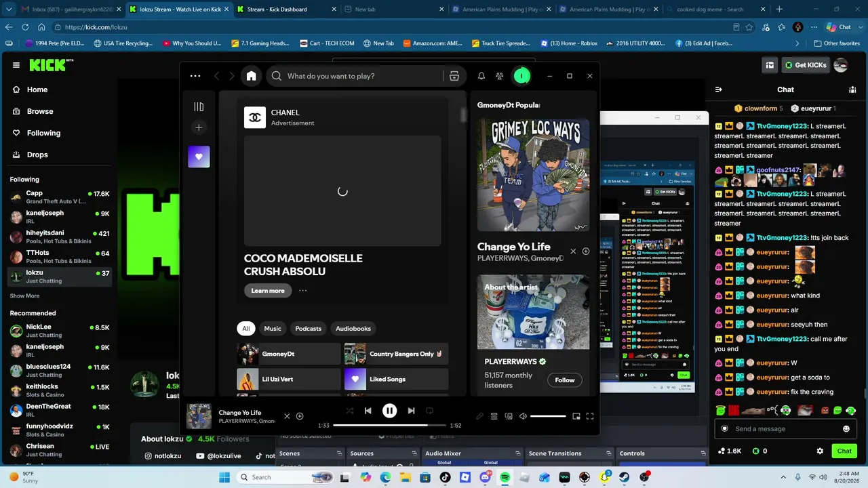
Task: Open Windows Start menu
Action: click(224, 477)
